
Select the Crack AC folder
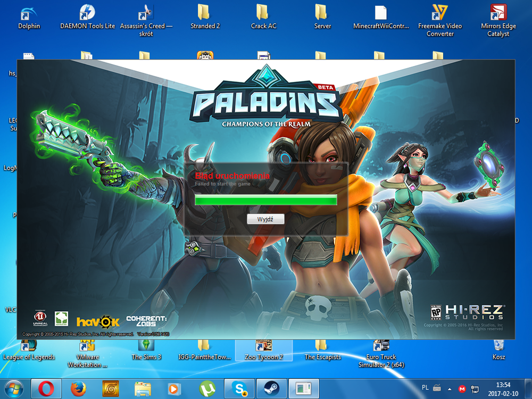264,17
